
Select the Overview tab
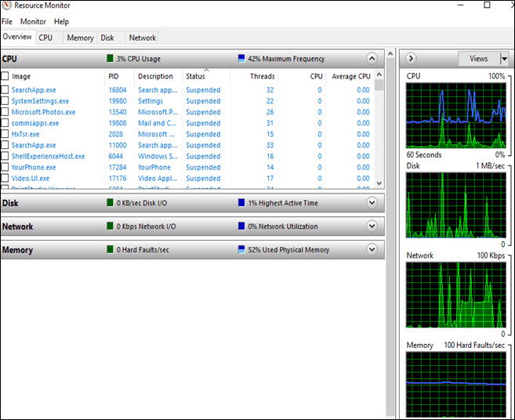(x=17, y=37)
